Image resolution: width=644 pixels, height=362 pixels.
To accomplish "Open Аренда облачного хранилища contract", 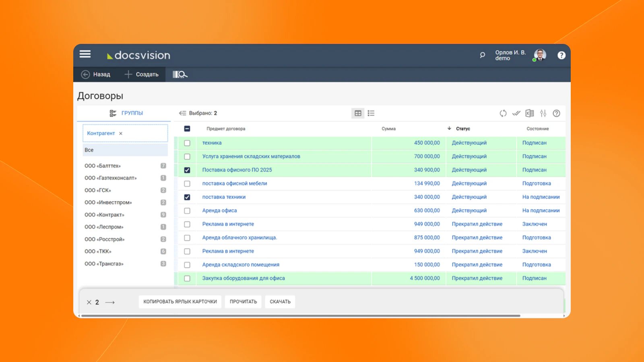I will [x=239, y=238].
